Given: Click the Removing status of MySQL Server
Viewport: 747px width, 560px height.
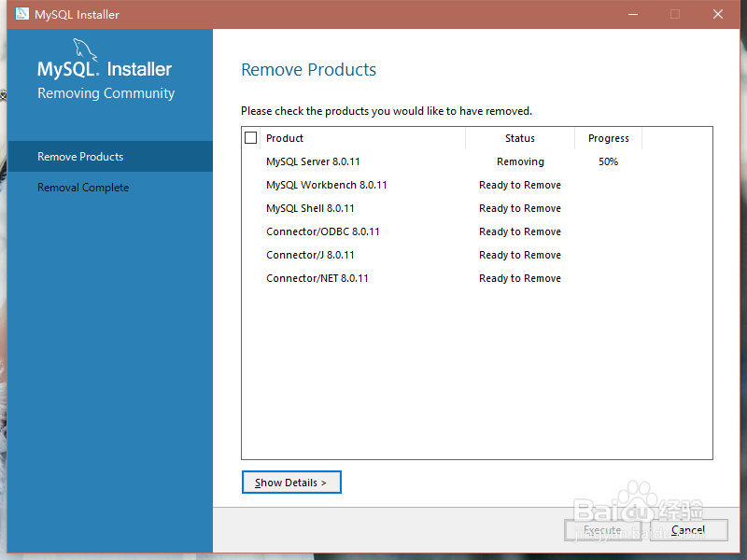Looking at the screenshot, I should coord(520,161).
